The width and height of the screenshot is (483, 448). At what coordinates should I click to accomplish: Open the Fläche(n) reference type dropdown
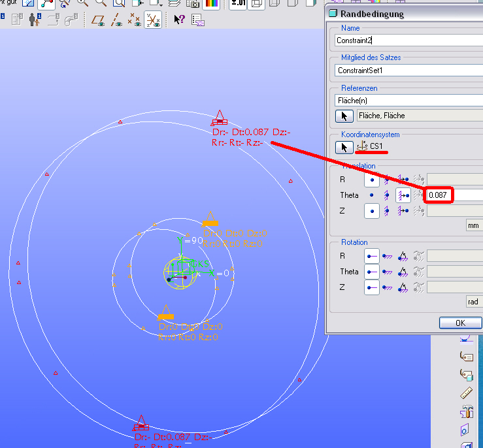tap(408, 101)
